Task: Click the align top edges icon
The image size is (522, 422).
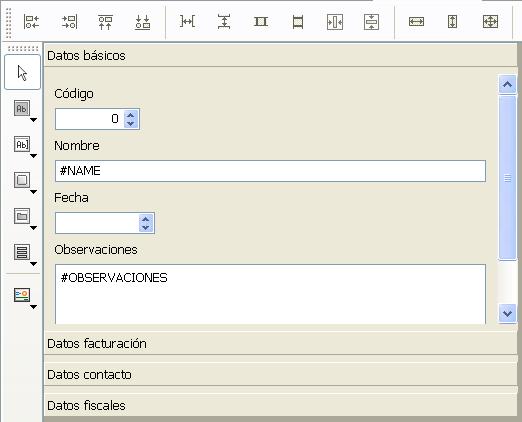Action: 105,22
